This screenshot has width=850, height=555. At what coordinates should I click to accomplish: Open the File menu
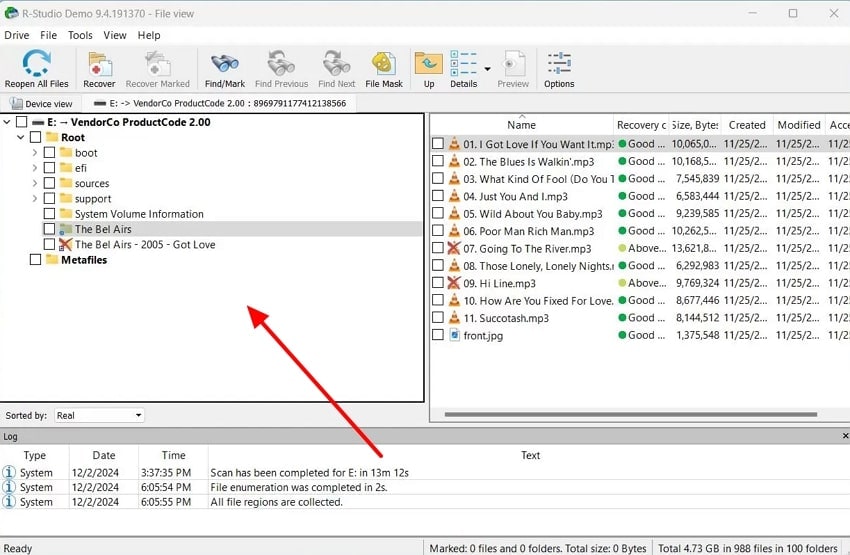coord(48,35)
